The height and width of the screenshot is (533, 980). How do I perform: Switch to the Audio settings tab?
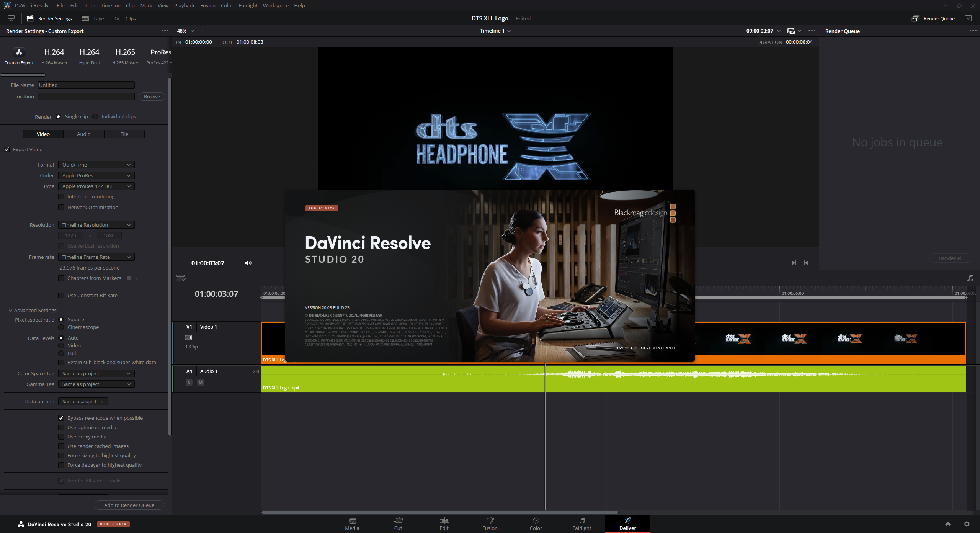pyautogui.click(x=83, y=134)
